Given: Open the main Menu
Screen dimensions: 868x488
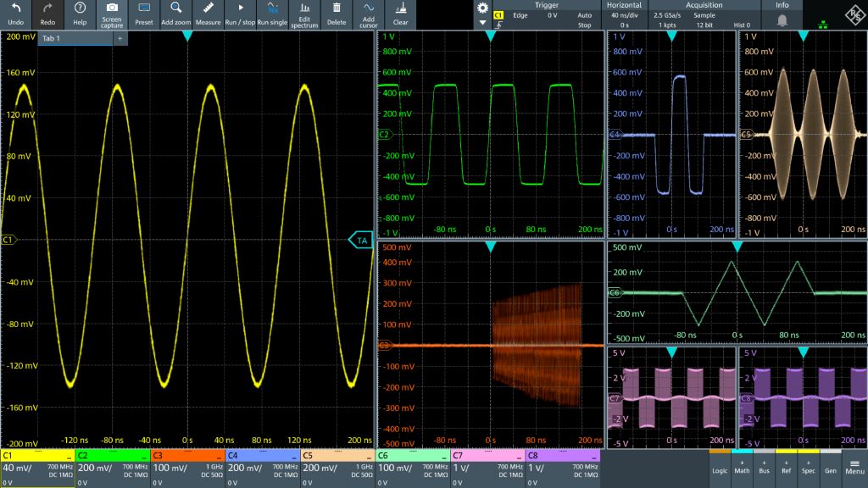Looking at the screenshot, I should coord(854,468).
